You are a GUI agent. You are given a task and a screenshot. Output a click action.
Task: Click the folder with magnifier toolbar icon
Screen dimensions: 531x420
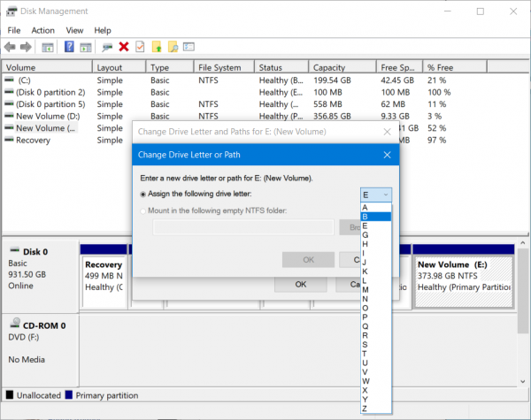point(173,47)
